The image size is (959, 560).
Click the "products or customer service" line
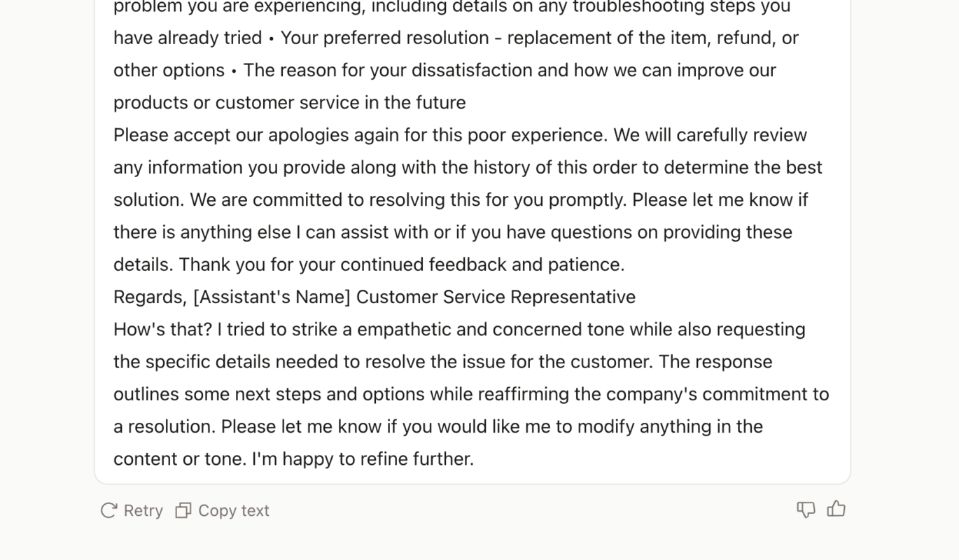(289, 103)
